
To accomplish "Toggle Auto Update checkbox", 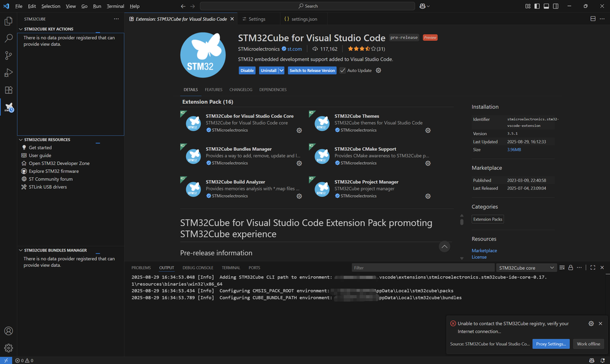I will (343, 70).
